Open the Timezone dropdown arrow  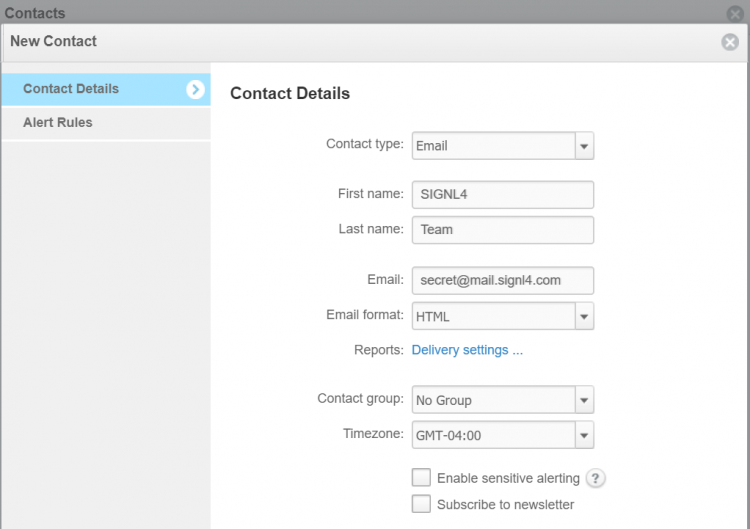coord(584,435)
